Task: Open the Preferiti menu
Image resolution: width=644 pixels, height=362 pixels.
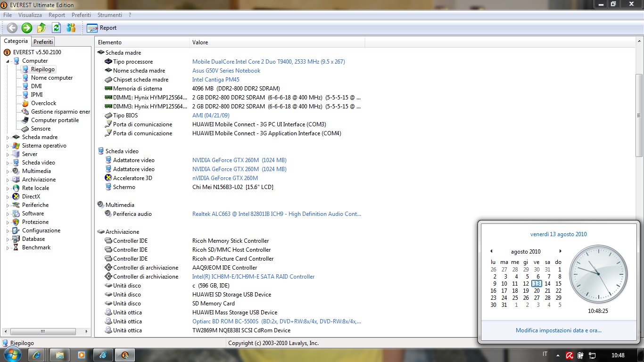Action: pos(81,15)
